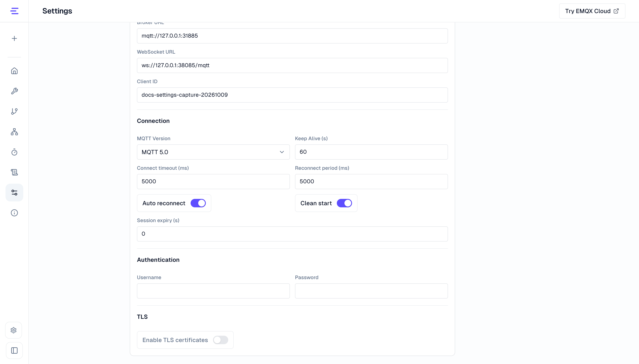
Task: Open the git branch icon in sidebar
Action: [14, 111]
